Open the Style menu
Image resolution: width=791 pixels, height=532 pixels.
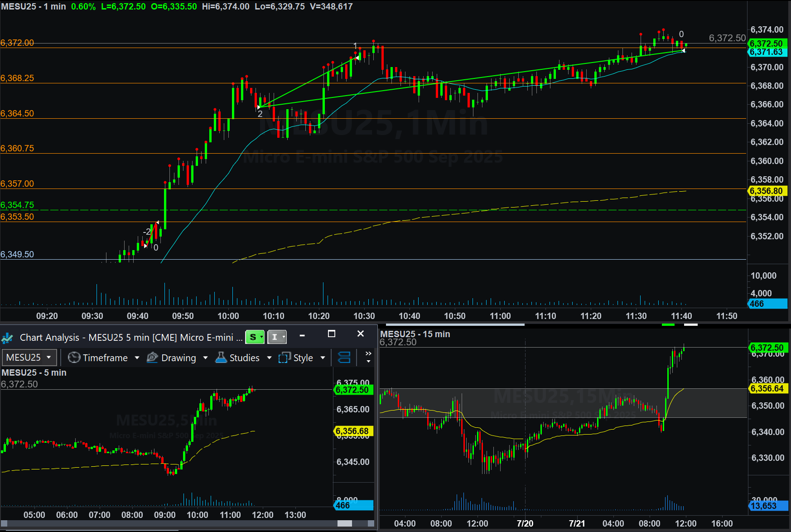303,358
